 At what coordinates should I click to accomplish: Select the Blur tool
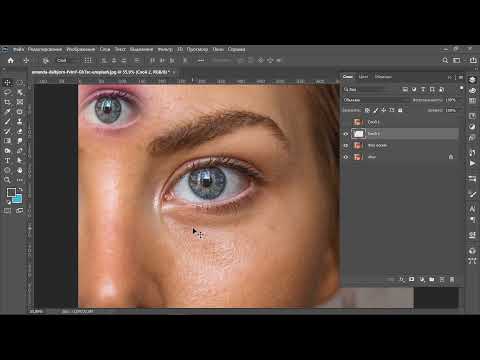pos(20,141)
